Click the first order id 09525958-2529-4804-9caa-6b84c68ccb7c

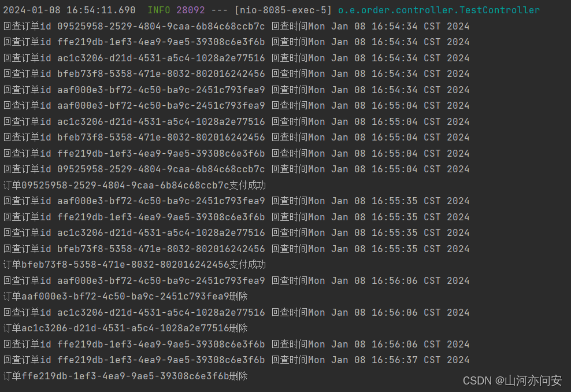(x=161, y=26)
